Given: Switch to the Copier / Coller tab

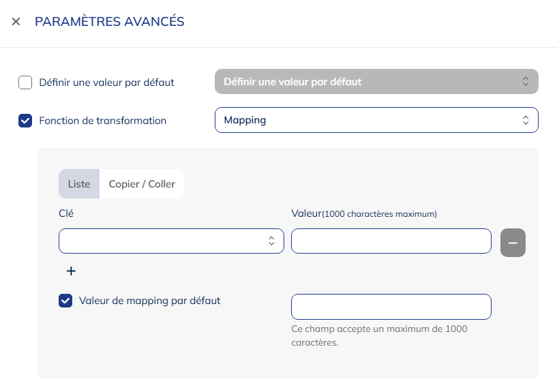Looking at the screenshot, I should tap(142, 184).
